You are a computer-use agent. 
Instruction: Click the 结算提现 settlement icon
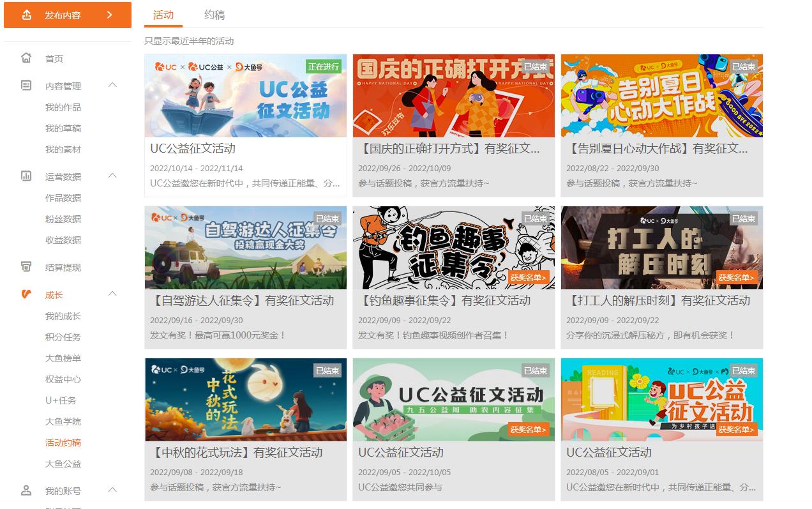[26, 267]
